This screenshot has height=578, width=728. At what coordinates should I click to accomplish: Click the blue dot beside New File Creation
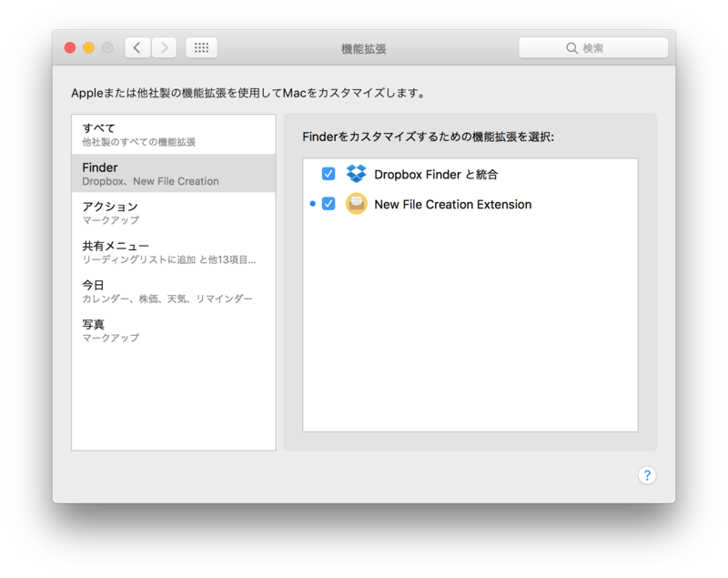312,204
